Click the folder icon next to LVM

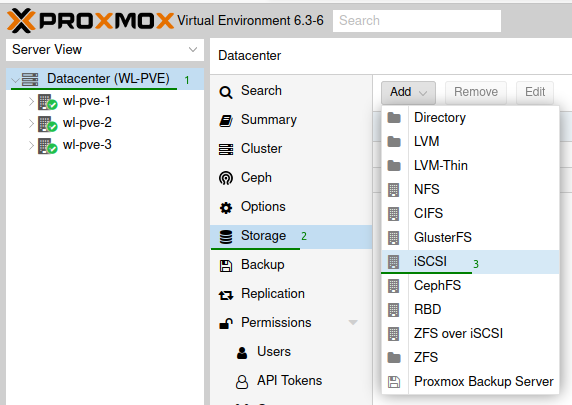tap(394, 142)
